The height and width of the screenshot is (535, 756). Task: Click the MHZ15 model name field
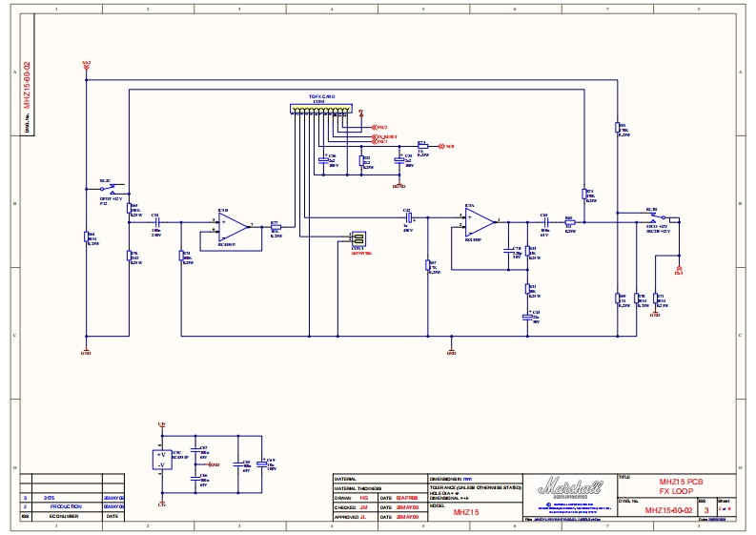coord(466,512)
